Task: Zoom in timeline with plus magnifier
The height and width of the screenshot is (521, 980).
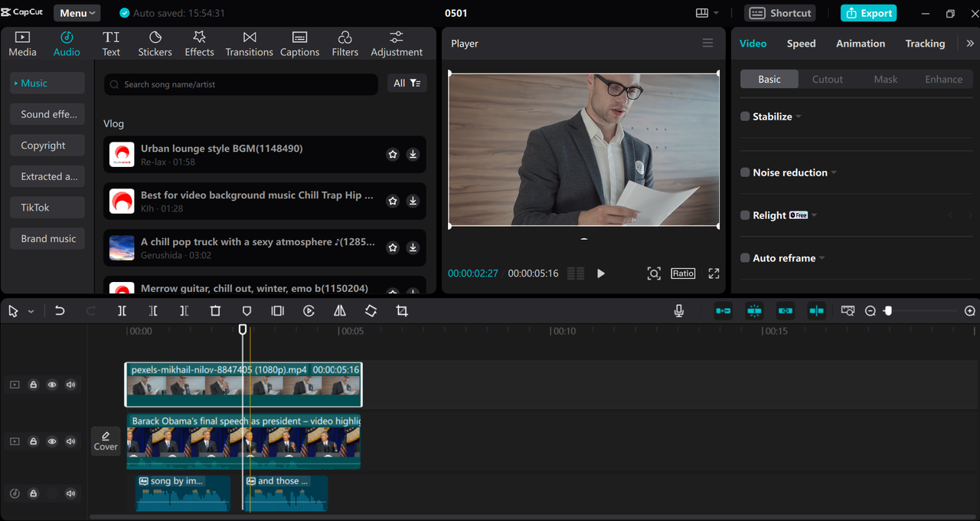Action: 970,311
